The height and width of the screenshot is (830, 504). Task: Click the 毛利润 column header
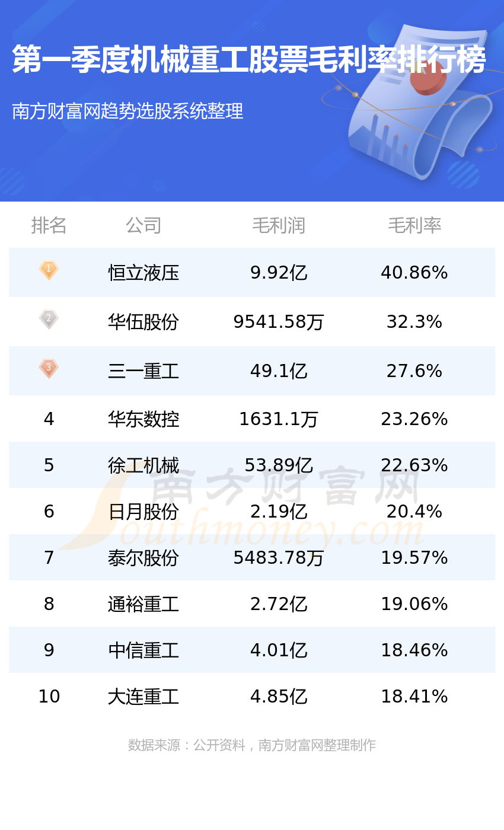pyautogui.click(x=279, y=225)
